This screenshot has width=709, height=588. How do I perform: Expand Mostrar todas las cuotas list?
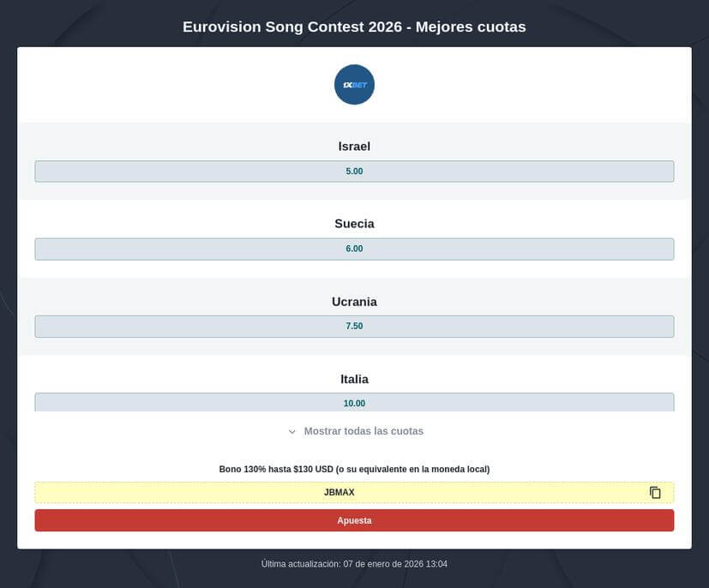pos(363,431)
